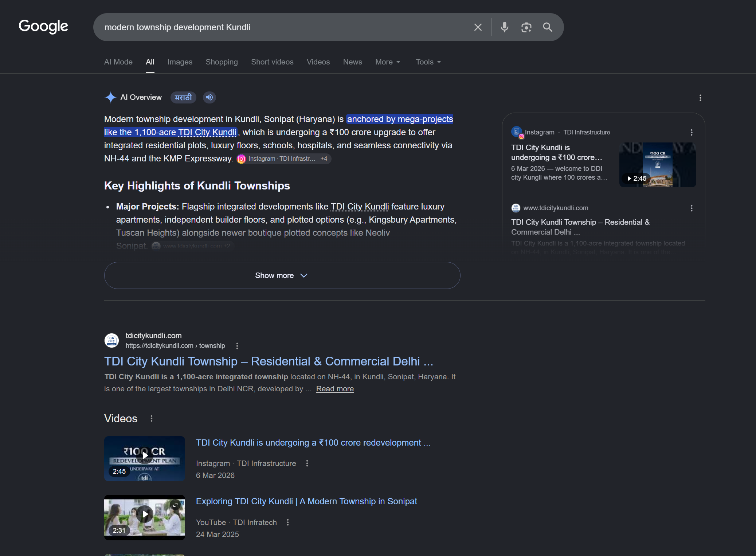Screen dimensions: 756x556
Task: Expand AI Overview with Show more
Action: (282, 275)
